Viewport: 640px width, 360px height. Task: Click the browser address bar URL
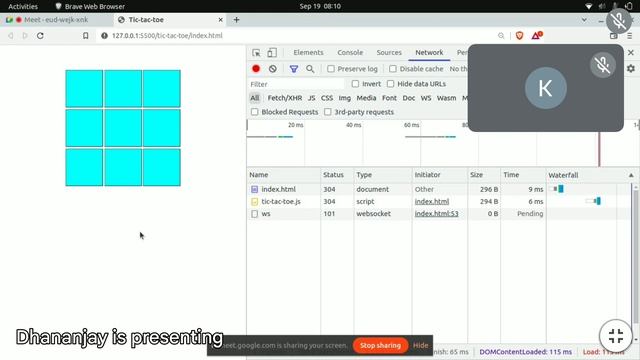coord(167,36)
